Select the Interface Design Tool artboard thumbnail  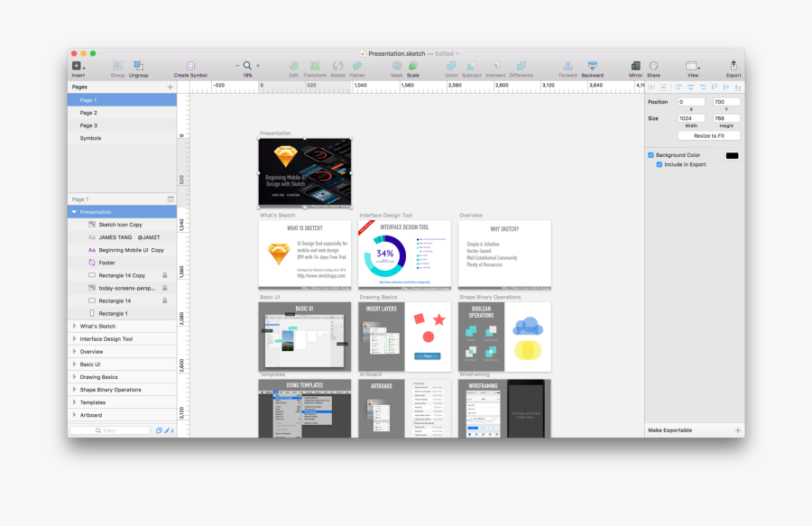404,254
